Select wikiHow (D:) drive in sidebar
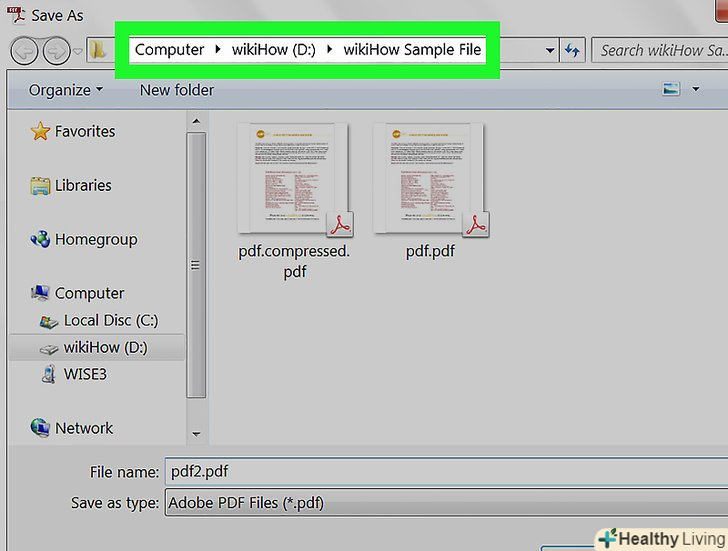The image size is (728, 551). 96,347
